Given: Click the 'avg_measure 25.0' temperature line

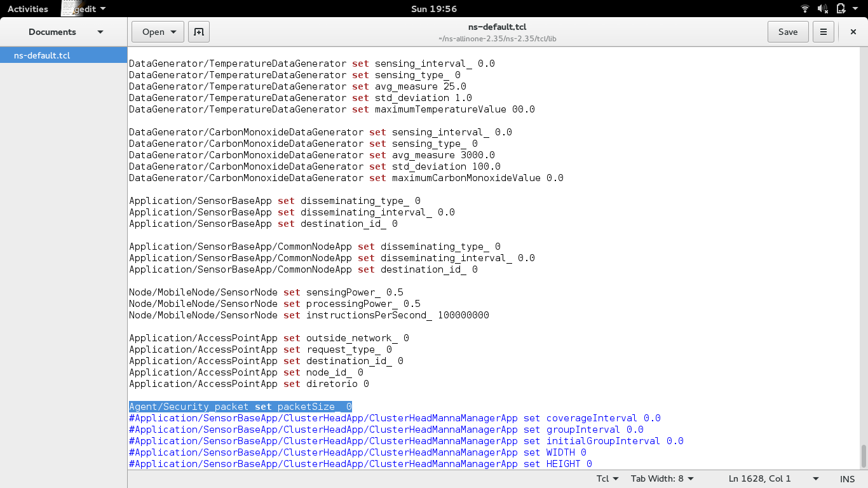Looking at the screenshot, I should pos(297,86).
